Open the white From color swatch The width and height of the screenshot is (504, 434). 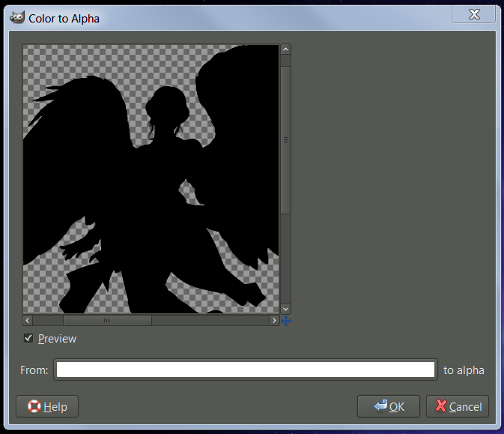246,370
